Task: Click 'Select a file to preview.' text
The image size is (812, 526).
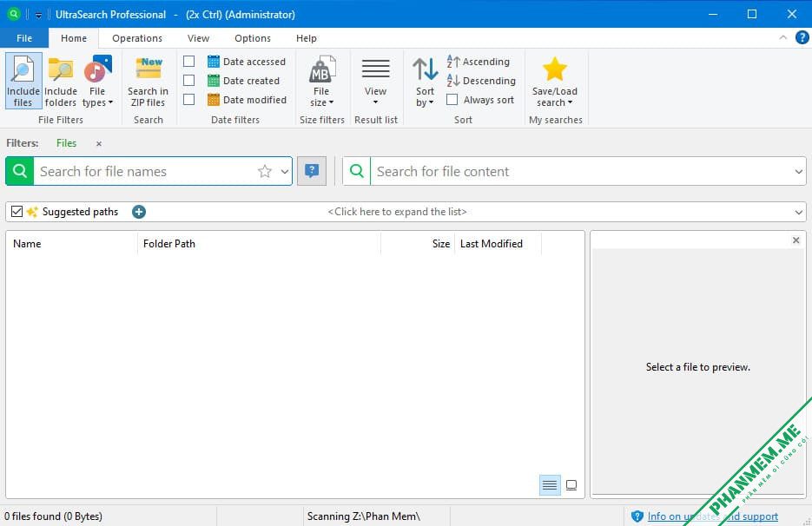Action: point(697,367)
